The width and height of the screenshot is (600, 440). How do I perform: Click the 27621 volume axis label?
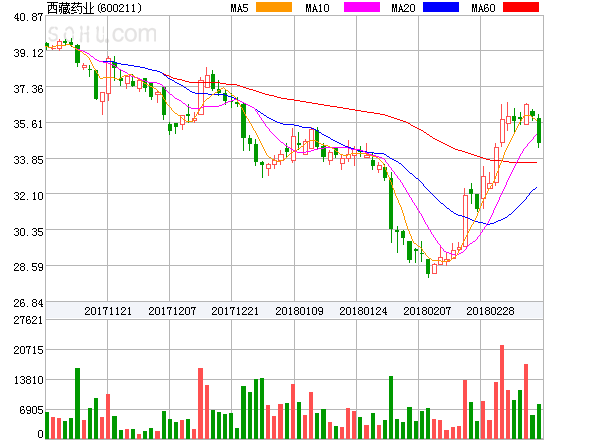coord(28,320)
